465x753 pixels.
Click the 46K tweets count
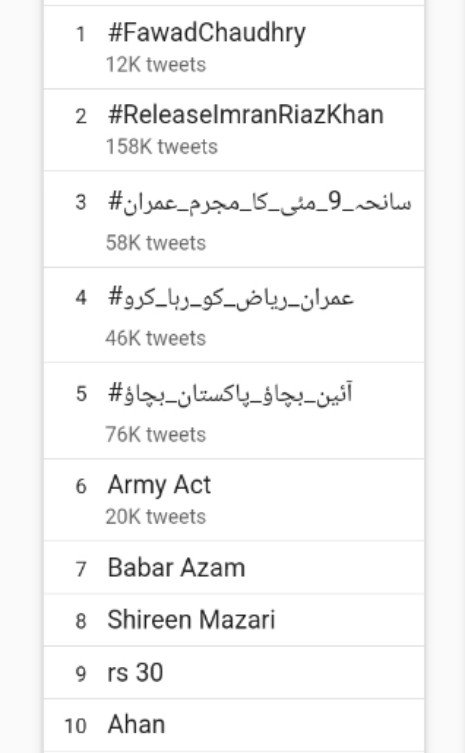(x=156, y=339)
